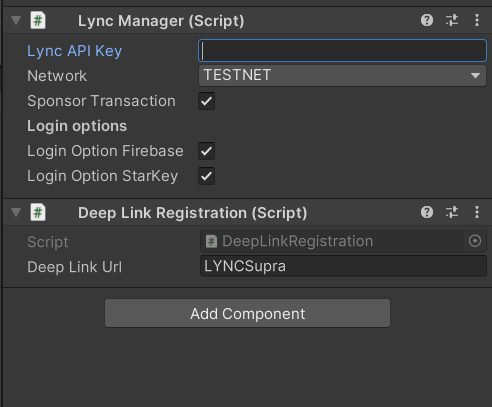The width and height of the screenshot is (492, 407).
Task: Click the Deep Link Url field LYNCSupra
Action: pos(343,266)
